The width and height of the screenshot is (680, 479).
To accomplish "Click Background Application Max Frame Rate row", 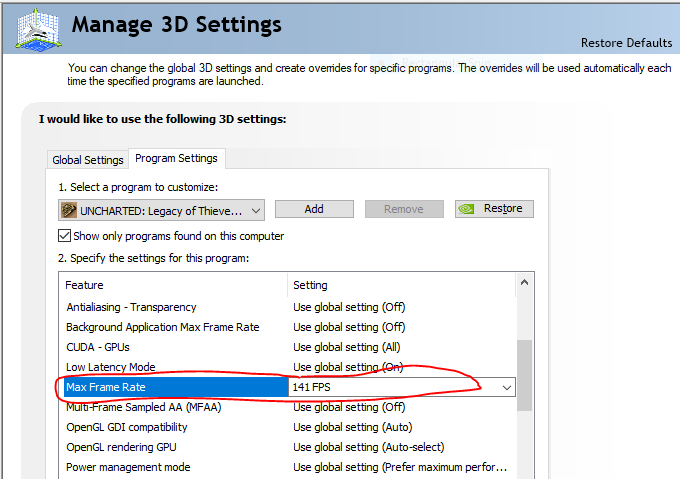I will (162, 327).
